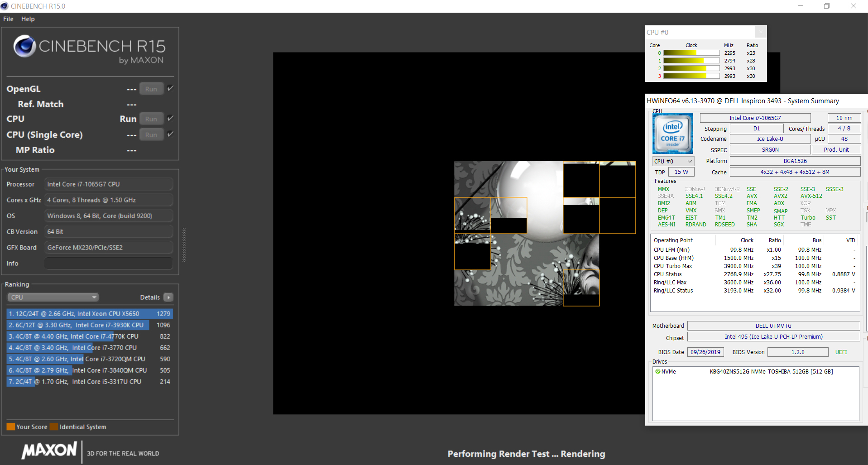Toggle the CPU (Single Core) test checkbox
868x465 pixels.
170,134
